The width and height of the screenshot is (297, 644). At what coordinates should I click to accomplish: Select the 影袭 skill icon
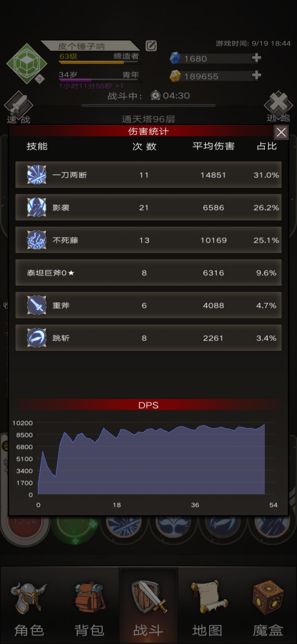coord(37,207)
